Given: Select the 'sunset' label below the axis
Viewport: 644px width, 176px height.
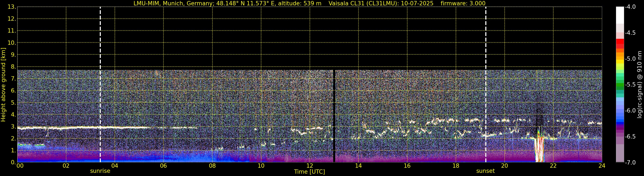Looking at the screenshot, I should [486, 171].
